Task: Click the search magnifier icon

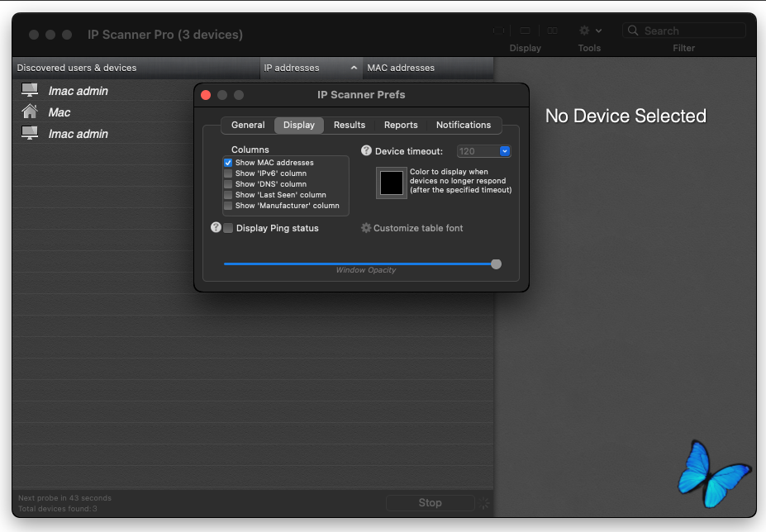Action: pos(633,31)
